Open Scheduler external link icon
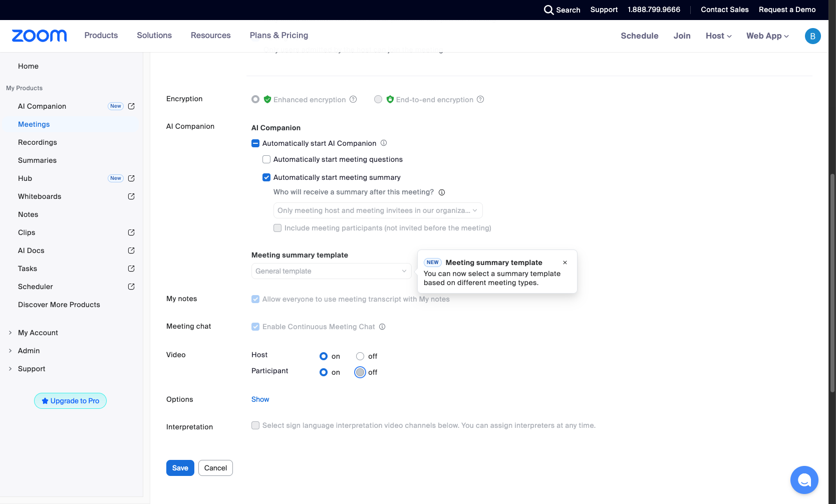Viewport: 836px width, 504px height. pos(131,287)
